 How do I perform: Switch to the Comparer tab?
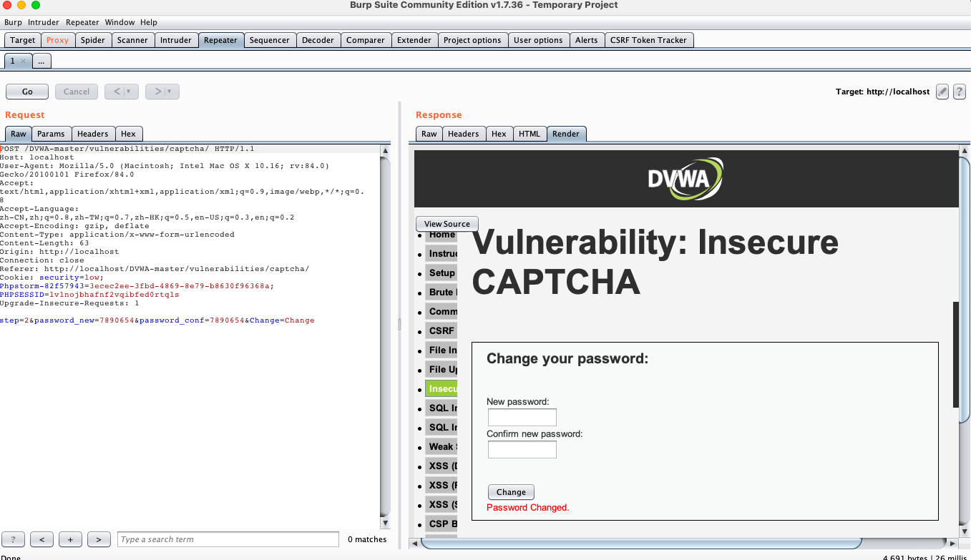[366, 40]
